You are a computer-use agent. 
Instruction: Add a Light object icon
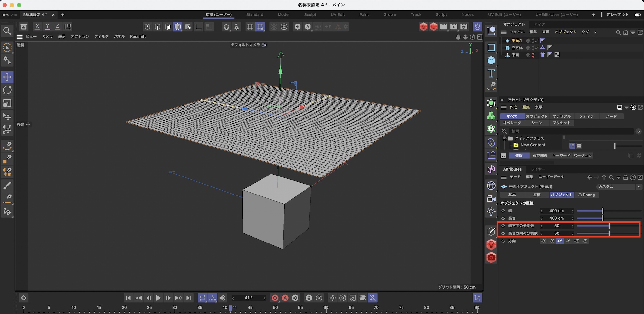point(491,212)
